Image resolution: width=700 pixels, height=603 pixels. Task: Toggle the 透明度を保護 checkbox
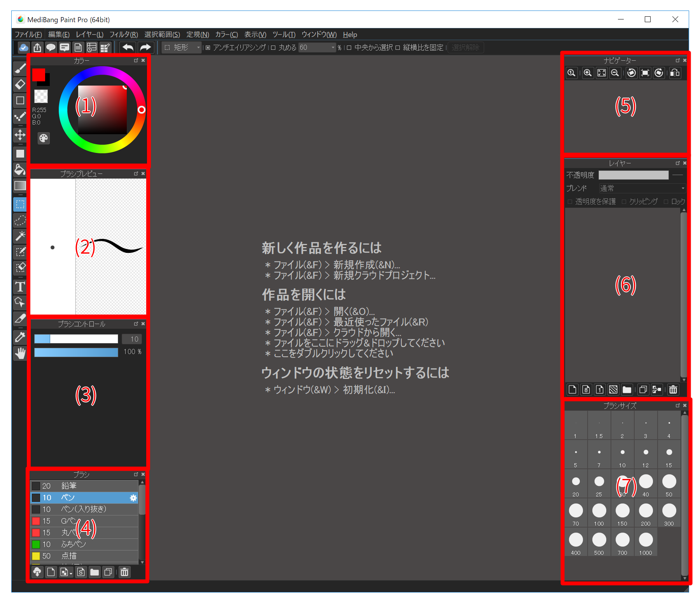(x=570, y=202)
